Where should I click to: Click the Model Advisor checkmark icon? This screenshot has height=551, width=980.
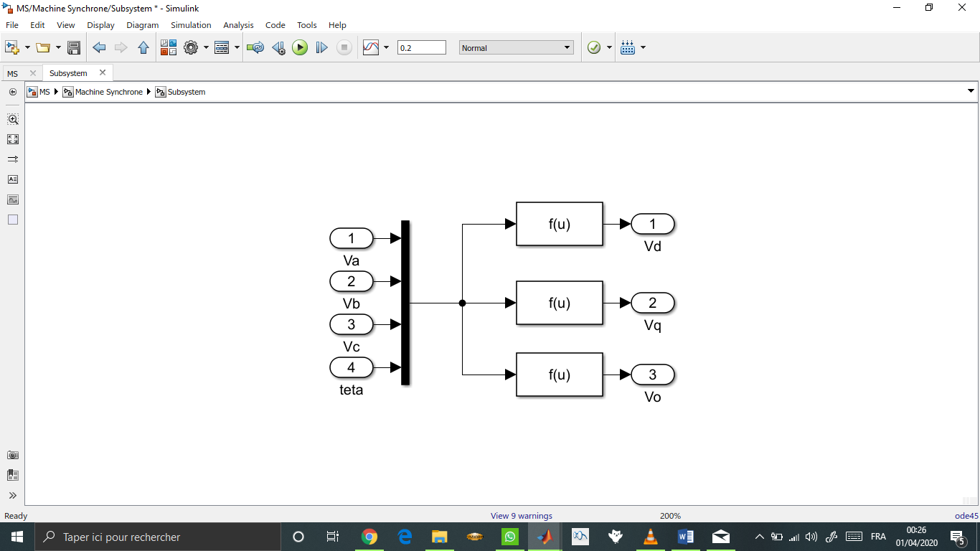[594, 47]
